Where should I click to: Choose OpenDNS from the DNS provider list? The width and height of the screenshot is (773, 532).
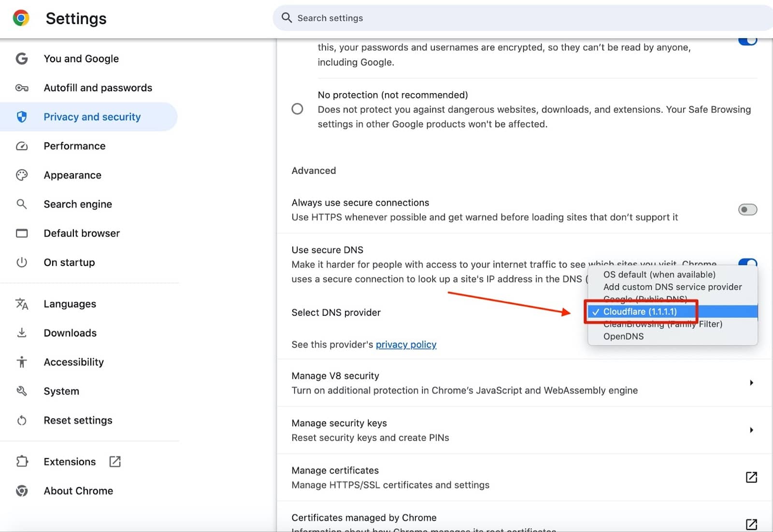tap(623, 336)
